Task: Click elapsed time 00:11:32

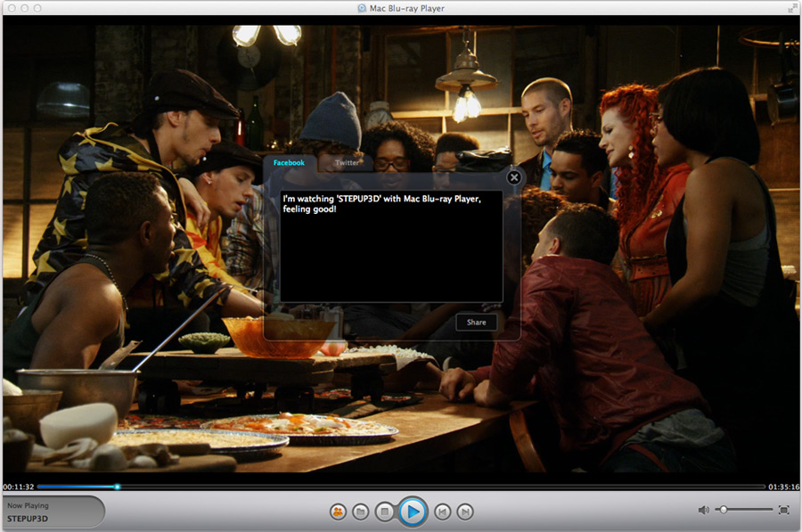Action: pos(19,487)
